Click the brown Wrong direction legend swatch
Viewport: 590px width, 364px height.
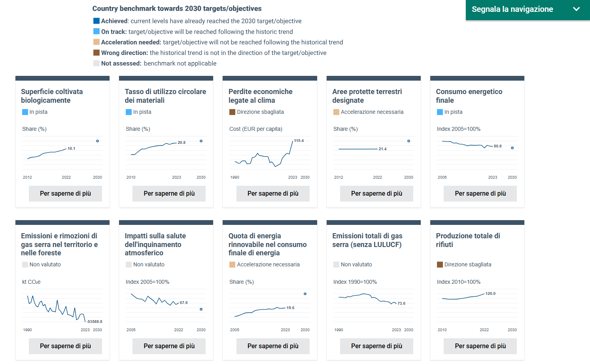[x=96, y=53]
